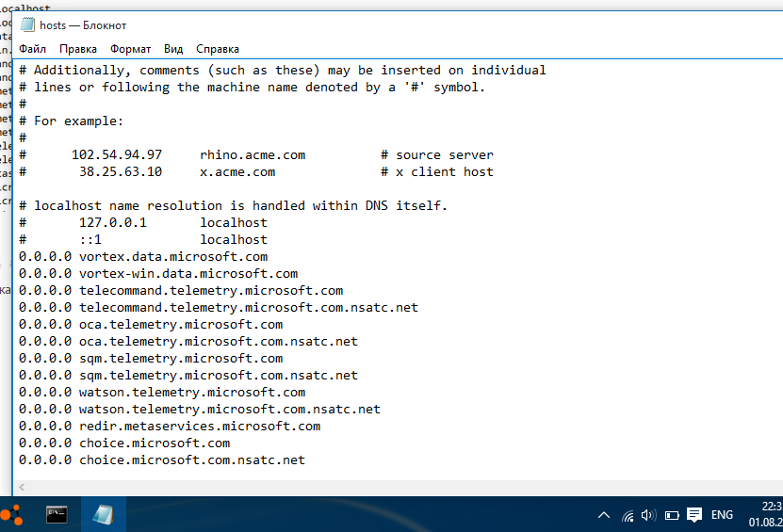Place cursor on vortex.data.microsoft.com line
Image resolution: width=783 pixels, height=532 pixels.
click(x=173, y=256)
